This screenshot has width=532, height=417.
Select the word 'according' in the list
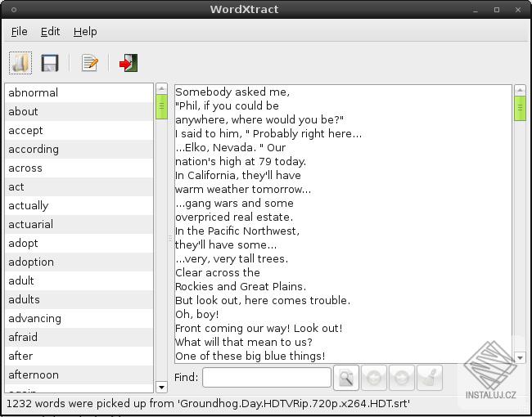tap(79, 149)
